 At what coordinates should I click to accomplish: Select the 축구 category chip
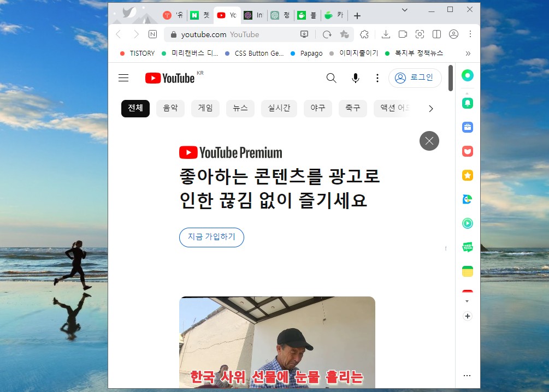coord(352,108)
